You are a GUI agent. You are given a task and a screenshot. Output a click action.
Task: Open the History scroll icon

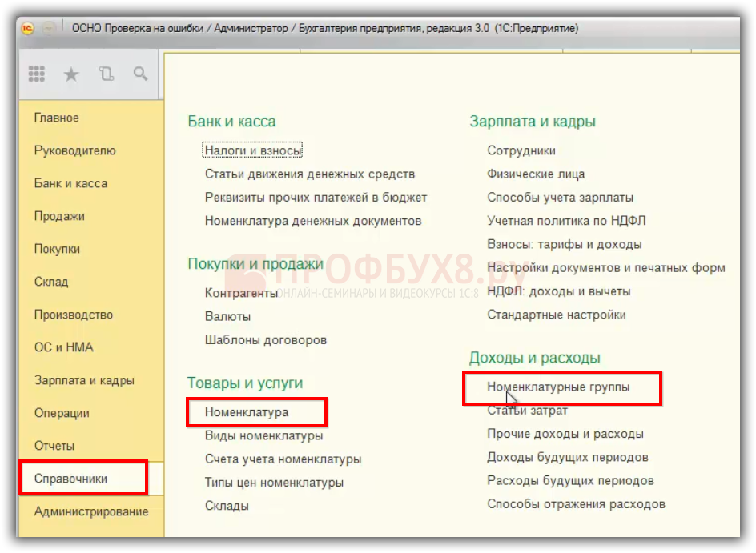point(106,74)
